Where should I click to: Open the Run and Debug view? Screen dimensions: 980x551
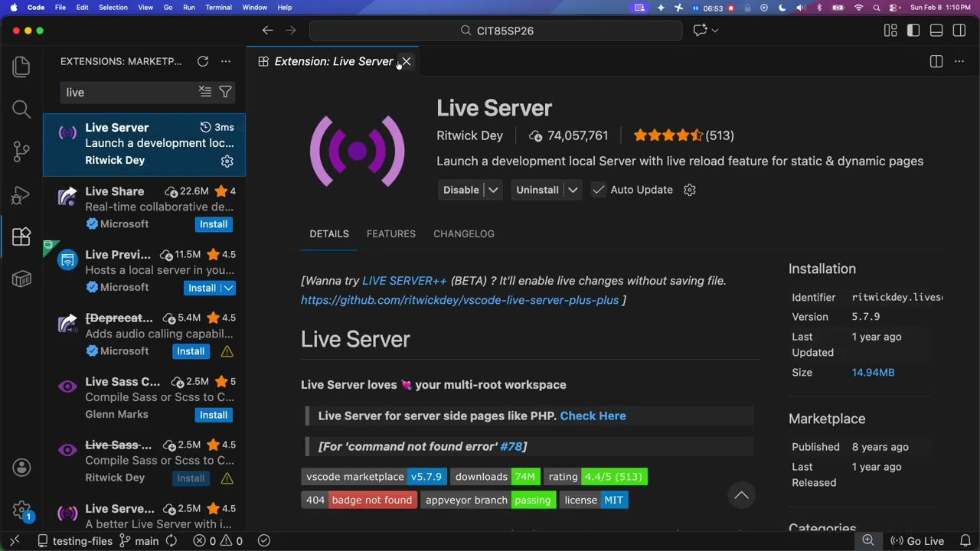[x=21, y=194]
